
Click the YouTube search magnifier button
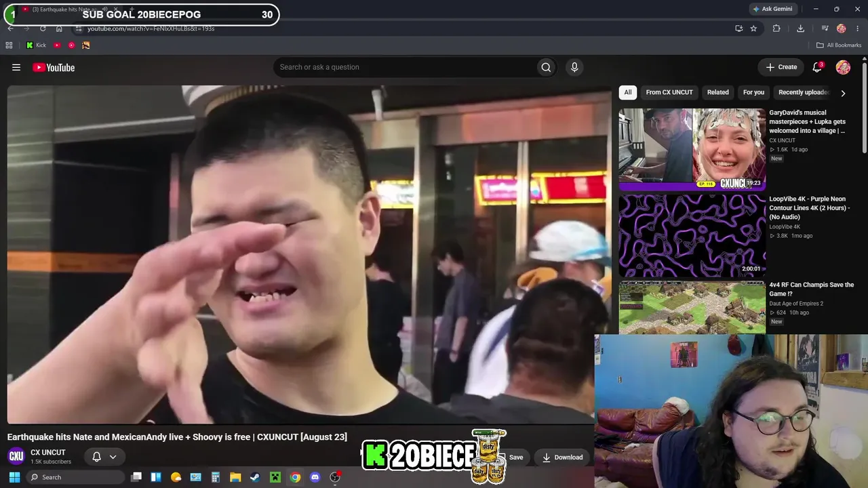546,67
